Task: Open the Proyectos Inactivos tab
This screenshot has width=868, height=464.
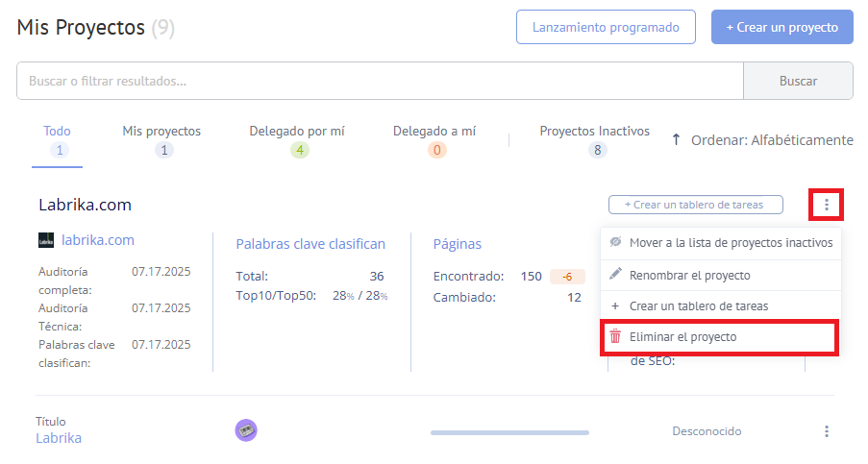Action: pos(595,140)
